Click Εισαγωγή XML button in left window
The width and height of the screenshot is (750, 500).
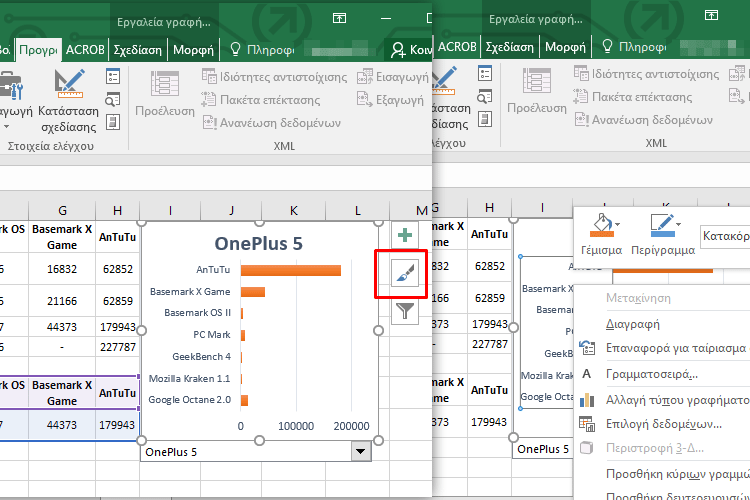393,77
